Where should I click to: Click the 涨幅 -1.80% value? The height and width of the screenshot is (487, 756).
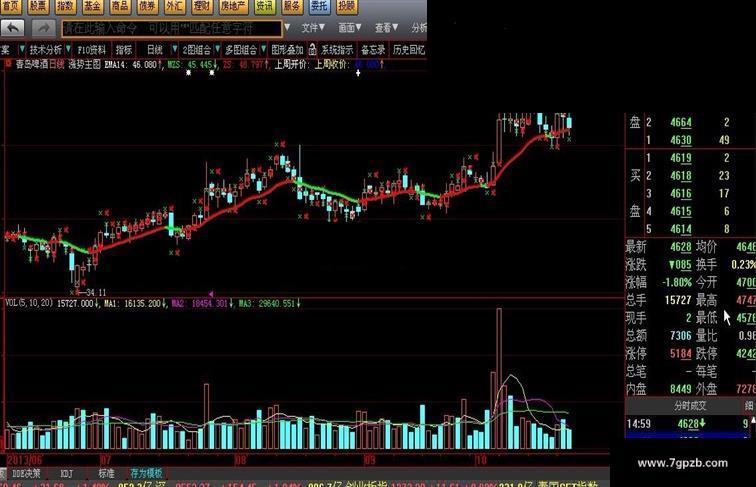click(x=677, y=283)
